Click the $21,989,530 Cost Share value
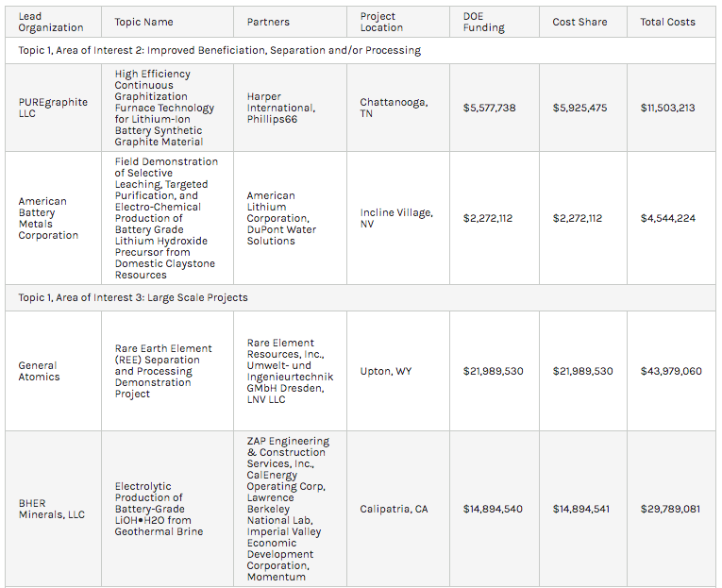The height and width of the screenshot is (588, 722). coord(583,371)
